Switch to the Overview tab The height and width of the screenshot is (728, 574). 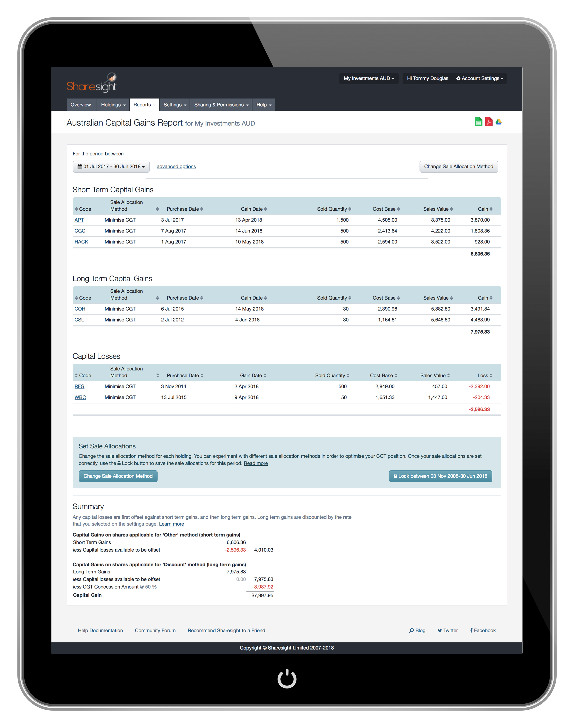81,105
